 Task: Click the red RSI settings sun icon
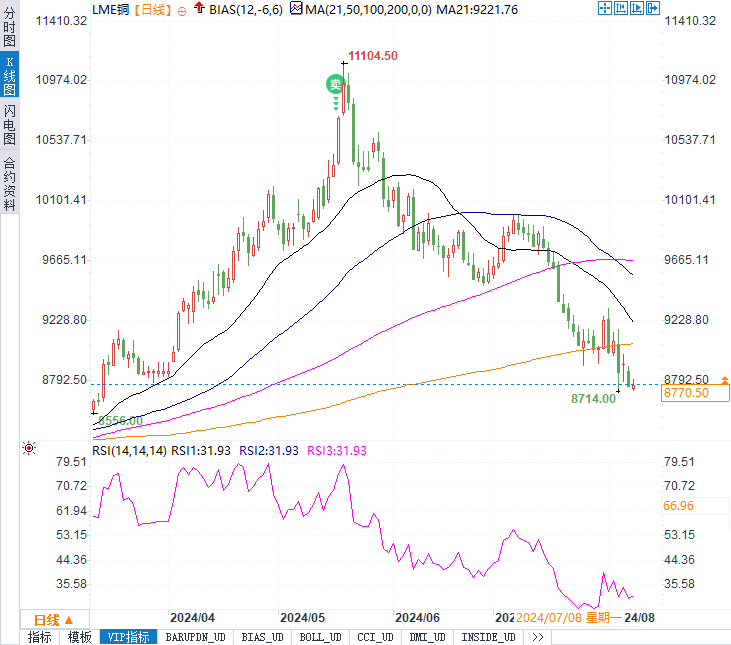point(29,448)
